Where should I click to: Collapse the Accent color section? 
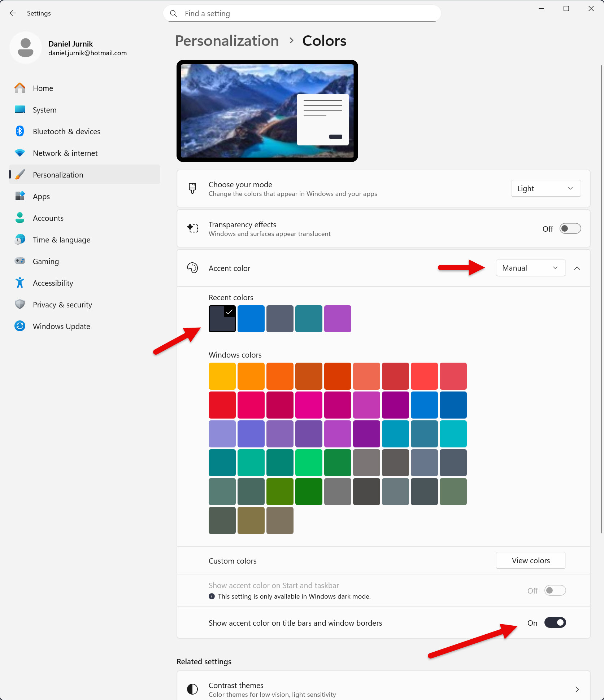pos(577,268)
